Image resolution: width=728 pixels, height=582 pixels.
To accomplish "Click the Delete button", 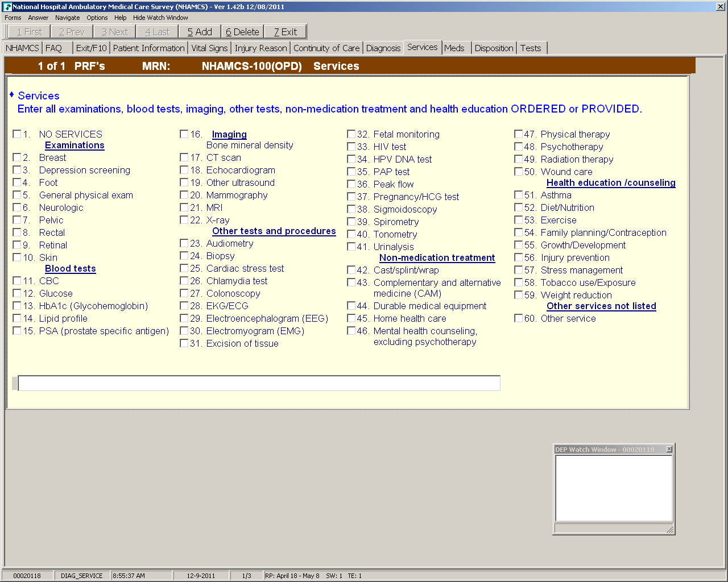I will 242,32.
